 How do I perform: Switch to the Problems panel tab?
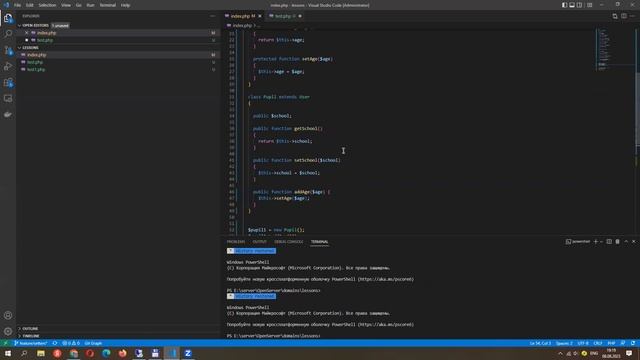[236, 242]
